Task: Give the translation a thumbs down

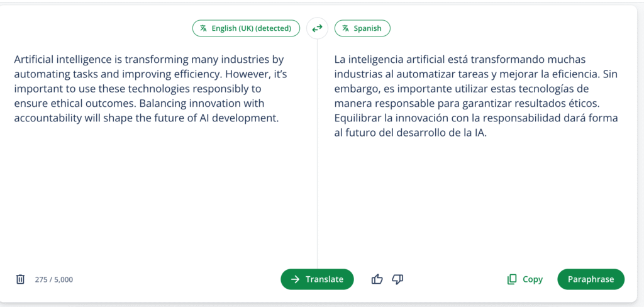Action: pos(397,279)
